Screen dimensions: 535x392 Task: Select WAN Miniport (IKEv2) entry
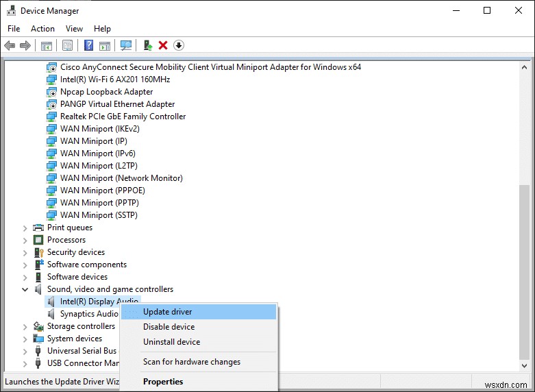coord(99,129)
